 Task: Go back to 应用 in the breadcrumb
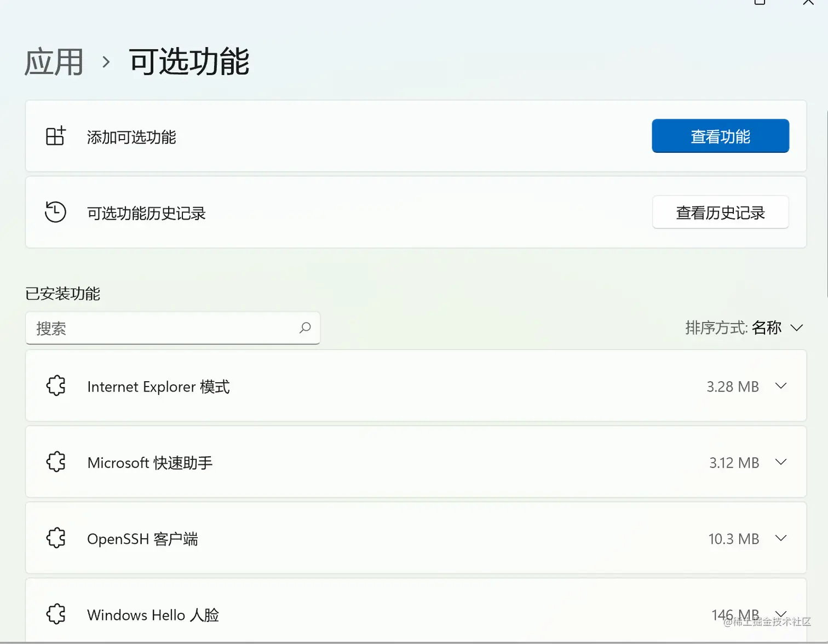[x=54, y=61]
